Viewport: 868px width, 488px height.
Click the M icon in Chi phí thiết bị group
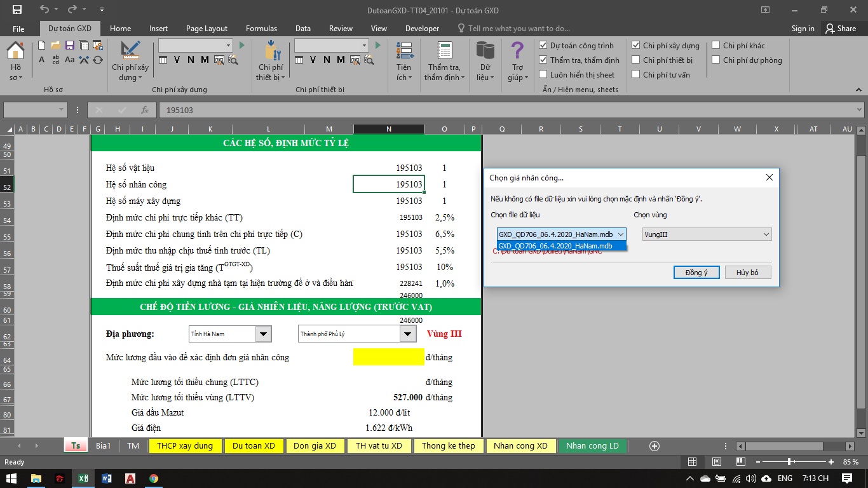tap(341, 60)
